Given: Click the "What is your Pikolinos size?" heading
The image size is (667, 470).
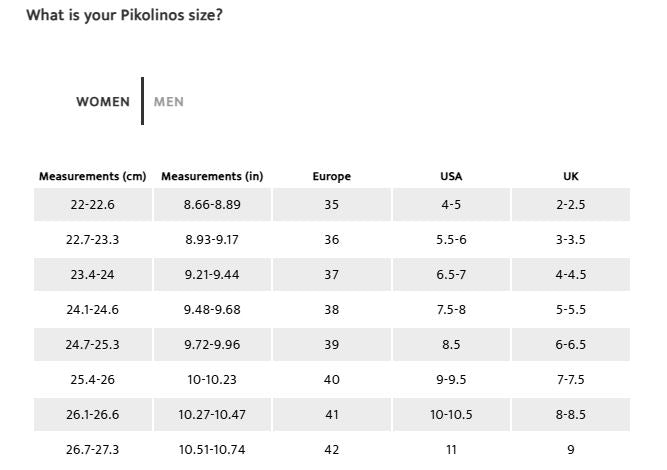Looking at the screenshot, I should 124,15.
